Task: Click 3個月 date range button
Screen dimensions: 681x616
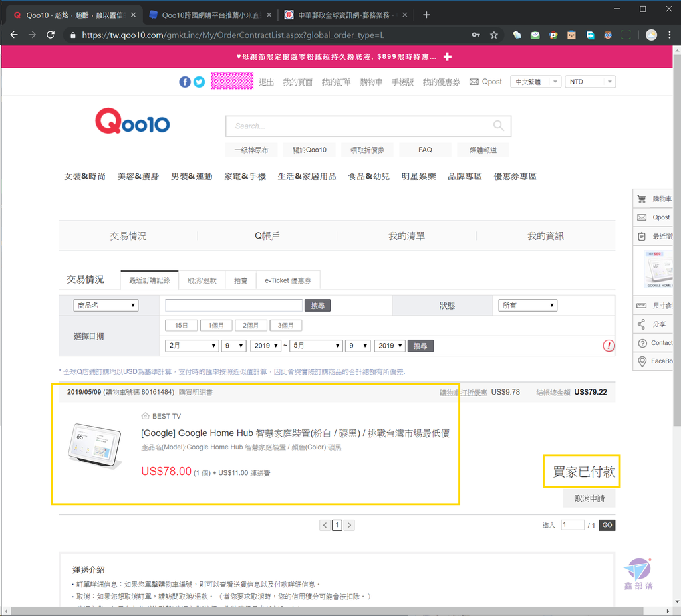Action: click(286, 326)
